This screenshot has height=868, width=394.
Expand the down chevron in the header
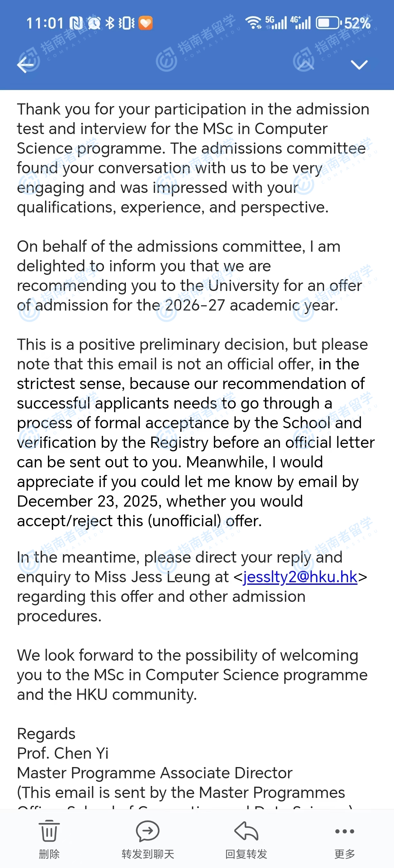point(359,64)
